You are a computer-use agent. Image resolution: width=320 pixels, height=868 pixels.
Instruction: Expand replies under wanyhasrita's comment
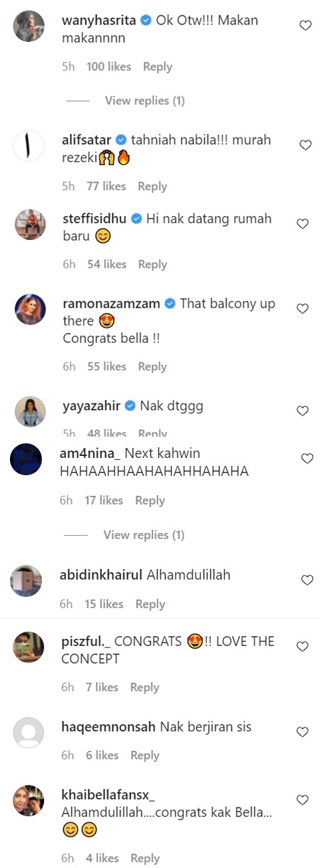[144, 101]
